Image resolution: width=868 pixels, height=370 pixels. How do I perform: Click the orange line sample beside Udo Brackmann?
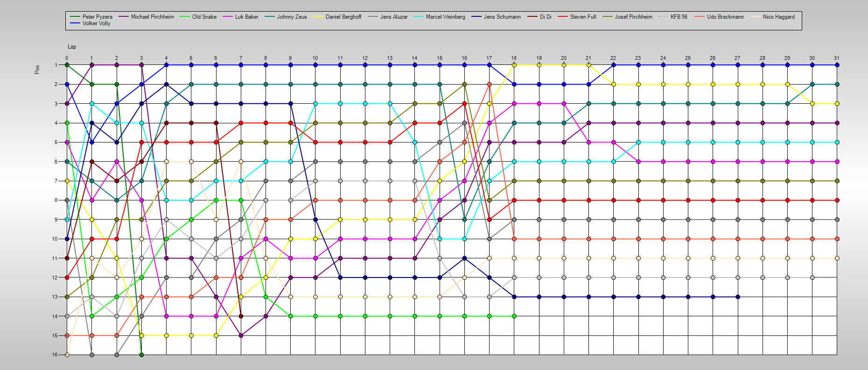tap(700, 17)
